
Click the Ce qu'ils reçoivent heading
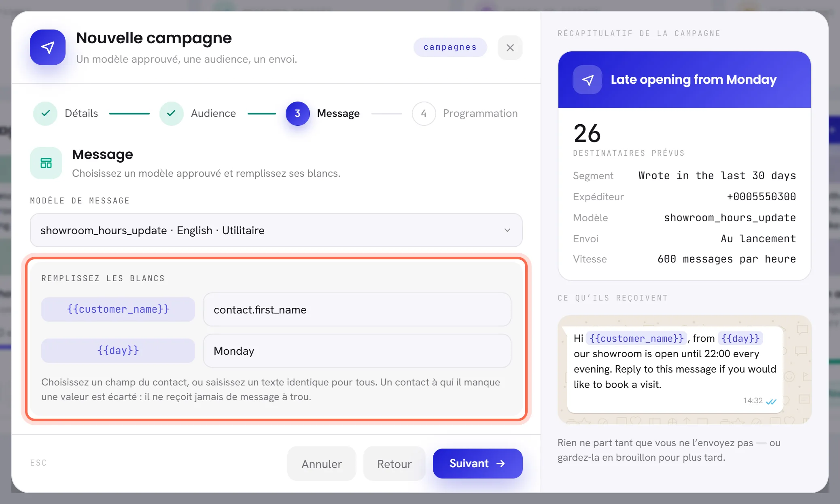coord(613,298)
